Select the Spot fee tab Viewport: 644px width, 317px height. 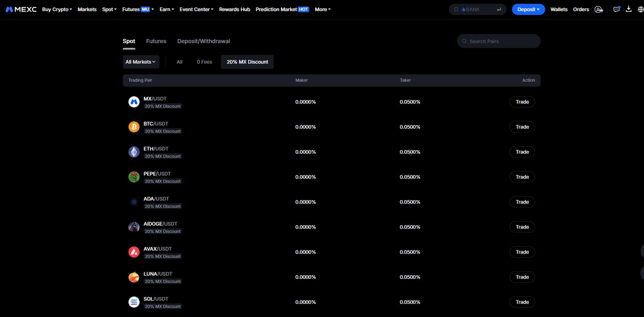(x=129, y=41)
